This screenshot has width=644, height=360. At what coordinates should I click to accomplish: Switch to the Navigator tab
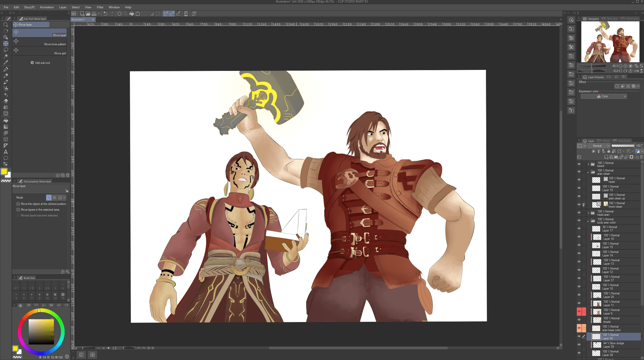(591, 19)
